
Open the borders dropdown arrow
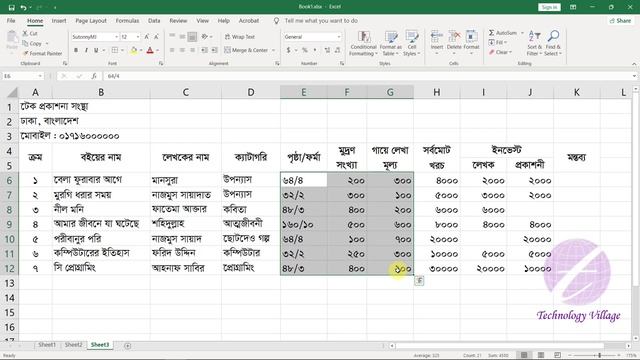(122, 50)
